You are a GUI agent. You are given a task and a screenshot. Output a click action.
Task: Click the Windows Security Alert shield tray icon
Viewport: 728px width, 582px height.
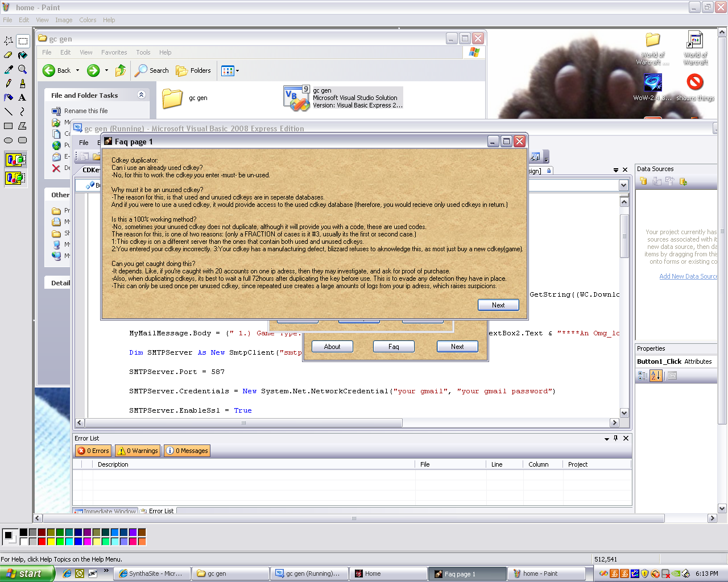(645, 573)
